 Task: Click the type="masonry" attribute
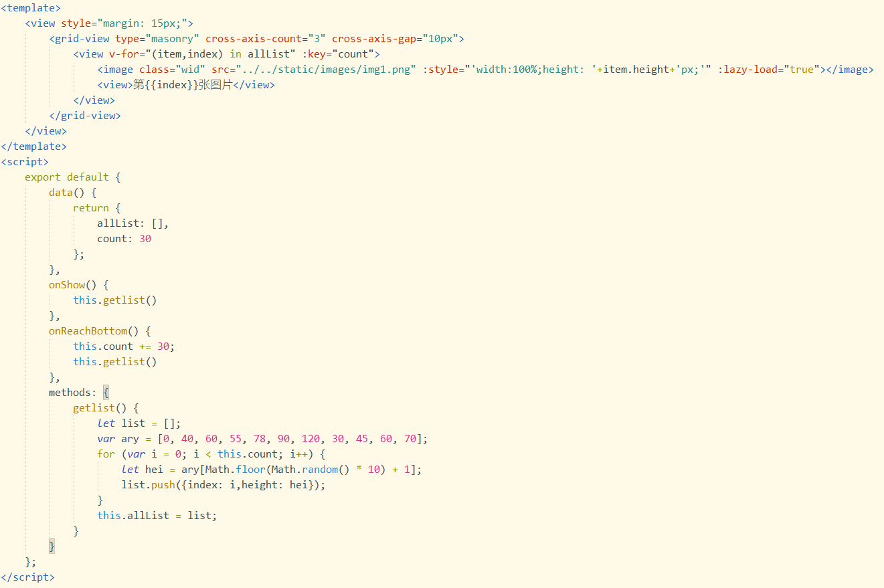tap(157, 39)
